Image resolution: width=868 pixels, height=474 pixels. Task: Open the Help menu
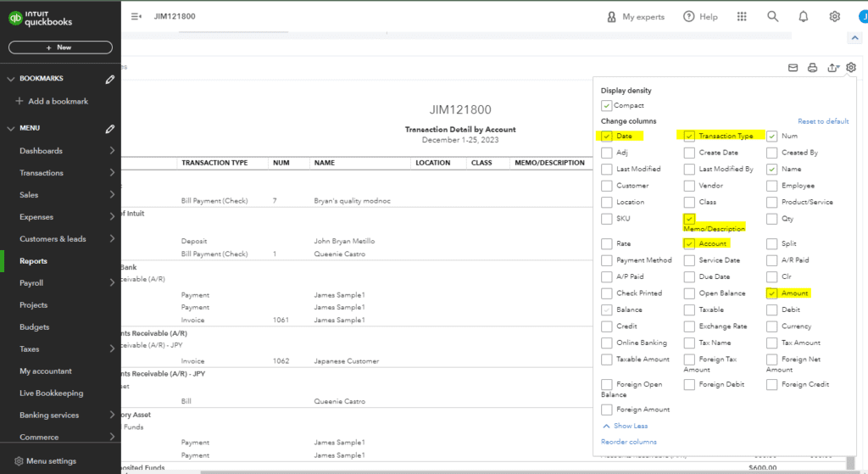pyautogui.click(x=700, y=17)
